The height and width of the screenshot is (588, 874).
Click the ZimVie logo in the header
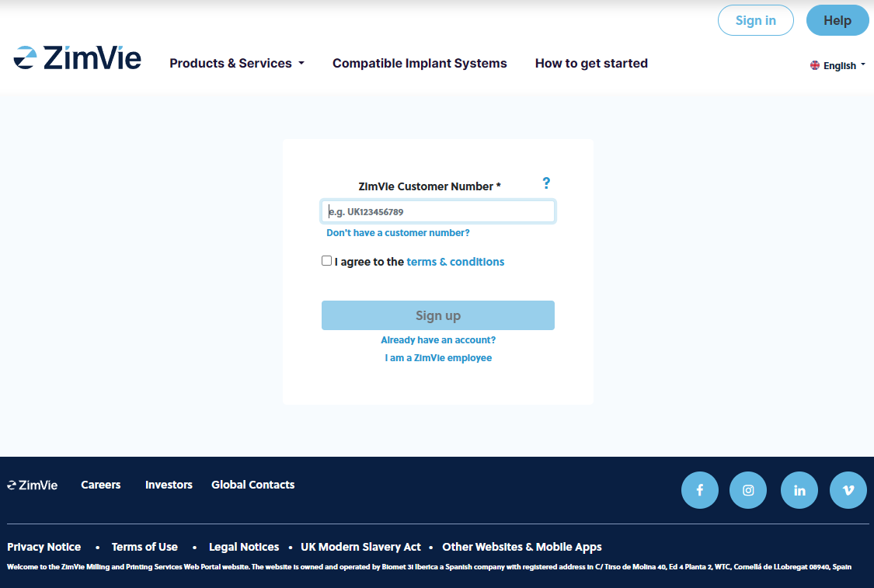click(x=78, y=58)
